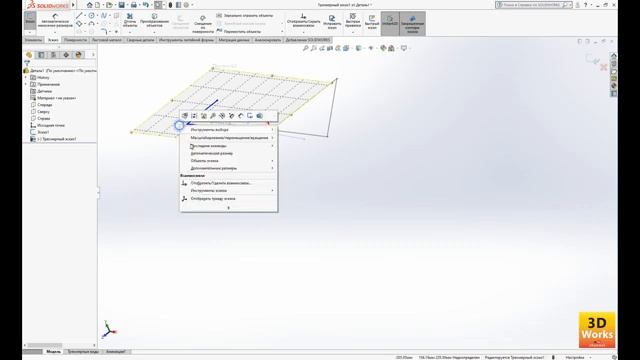Click Move Entities (Переместить объекты)
The width and height of the screenshot is (640, 360).
[x=239, y=31]
